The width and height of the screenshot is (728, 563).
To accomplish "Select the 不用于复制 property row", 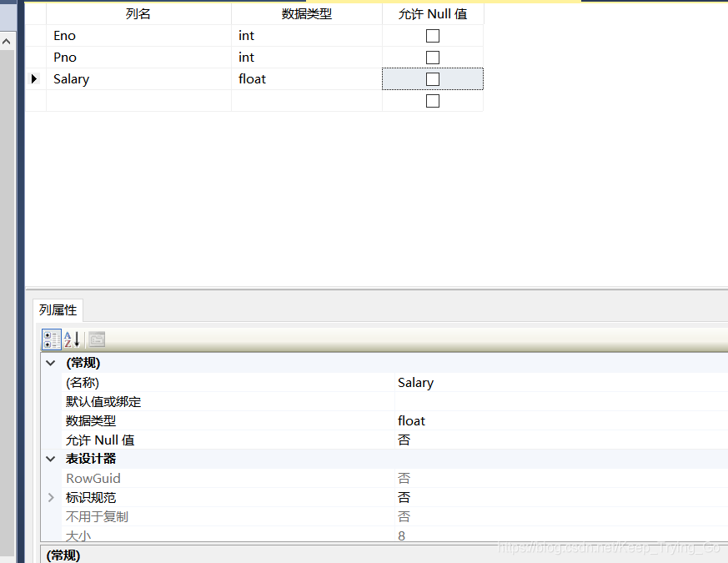I will [394, 516].
